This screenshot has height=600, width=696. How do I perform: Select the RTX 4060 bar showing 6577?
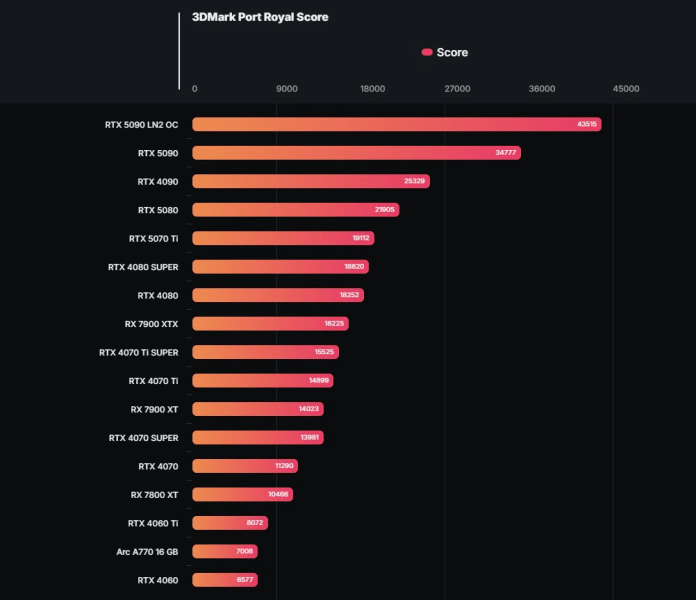click(x=225, y=580)
